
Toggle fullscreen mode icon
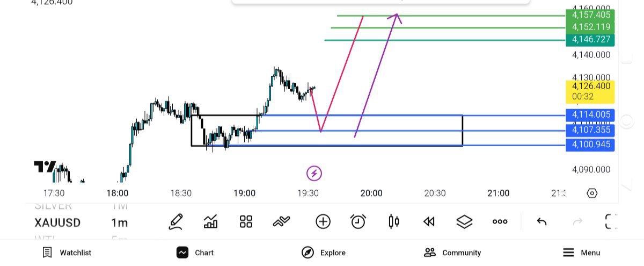pos(611,221)
